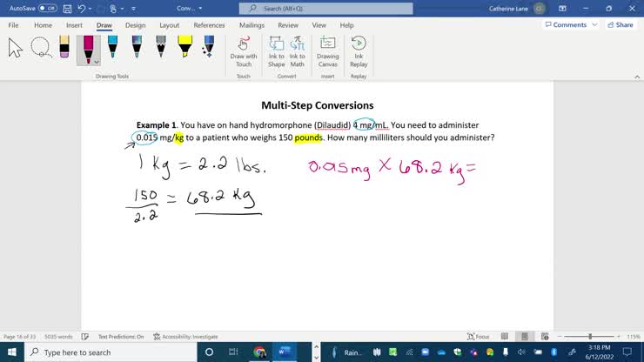Click the zoom slider in status bar

pos(589,337)
